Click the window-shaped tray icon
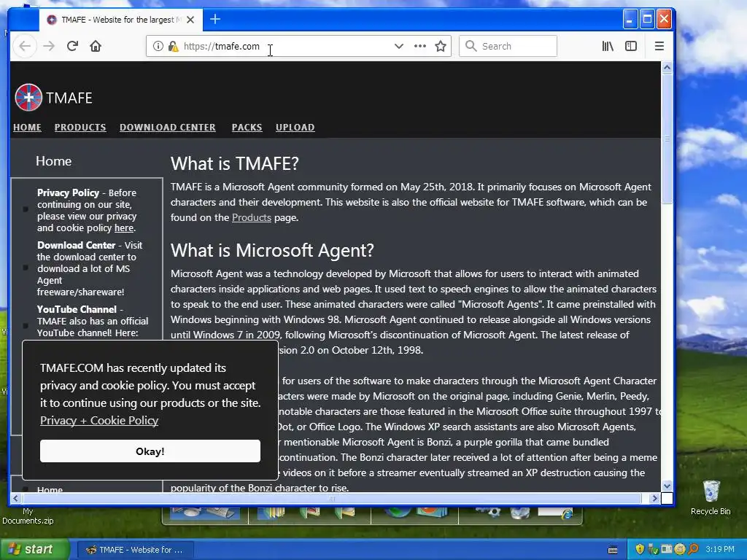The image size is (747, 560). (667, 549)
